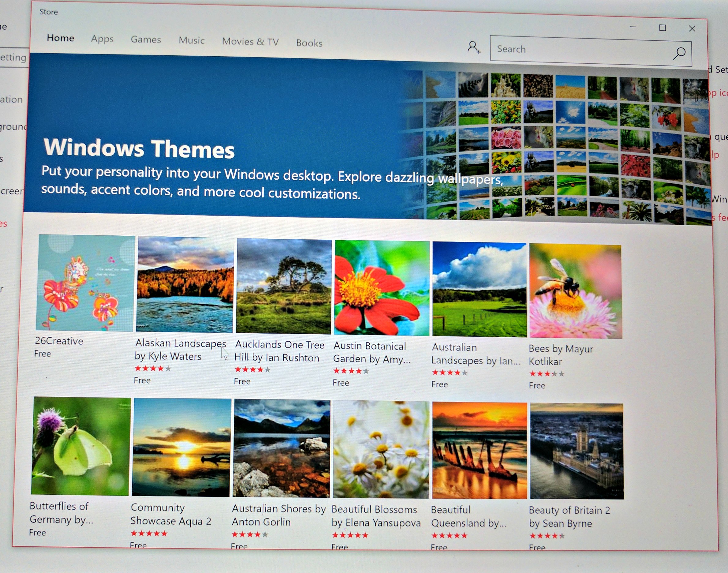Click Beautiful Blossoms by Elena Yansupova title
This screenshot has width=728, height=573.
[376, 516]
